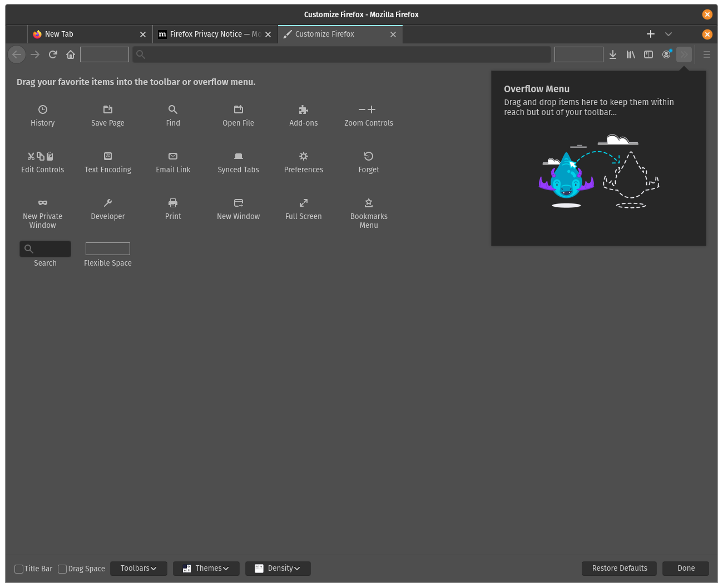The image size is (723, 588).
Task: Open a new tab with plus button
Action: pyautogui.click(x=651, y=34)
